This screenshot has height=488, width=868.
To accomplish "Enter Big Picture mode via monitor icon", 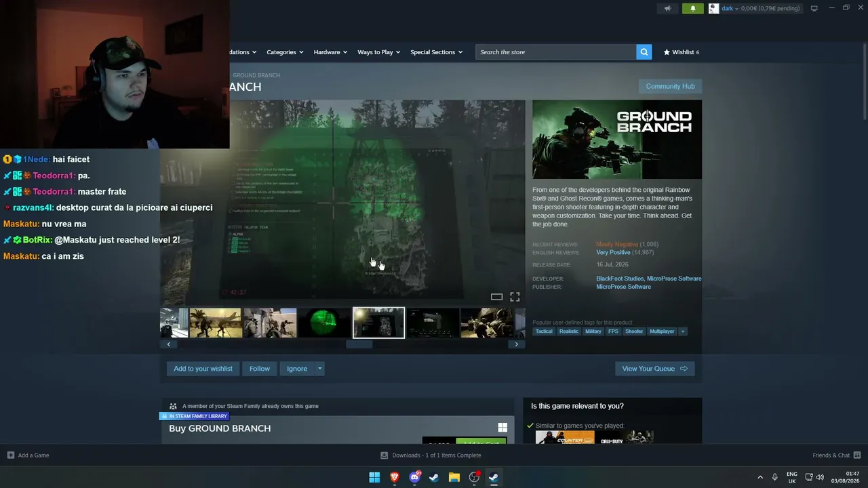I will click(814, 8).
